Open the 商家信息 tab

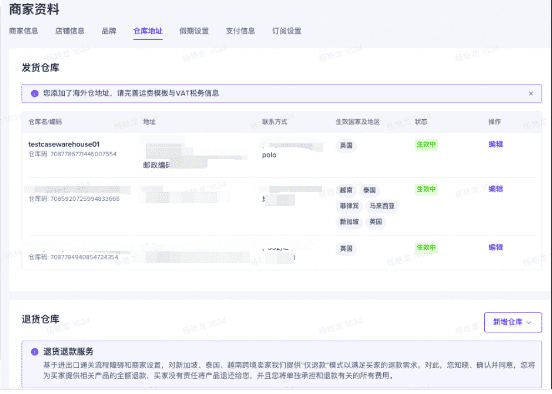click(24, 31)
